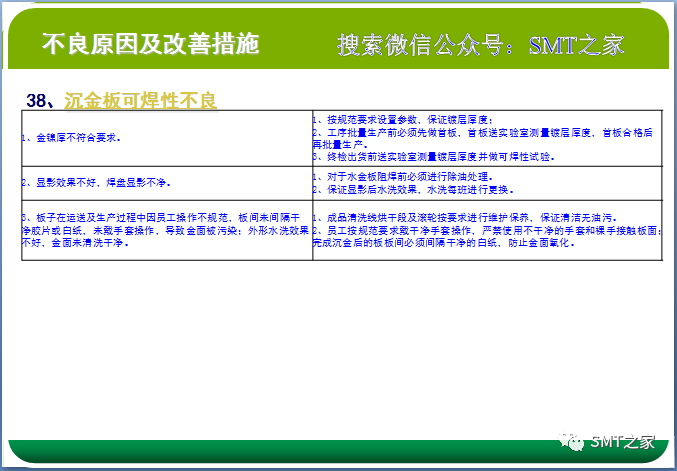
Task: Select the 金镍厚不符合要求 table cell
Action: tap(80, 137)
